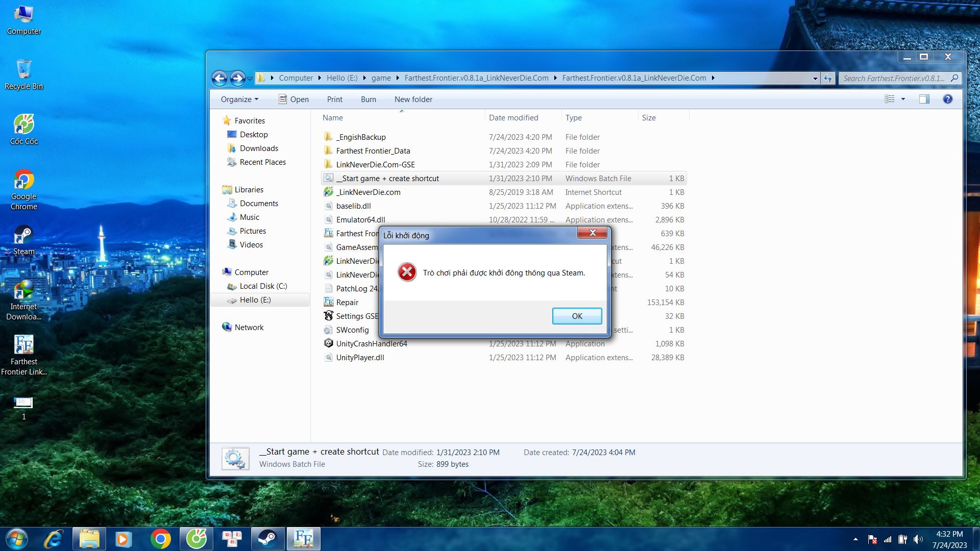Click OK in the error dialog

[x=577, y=316]
